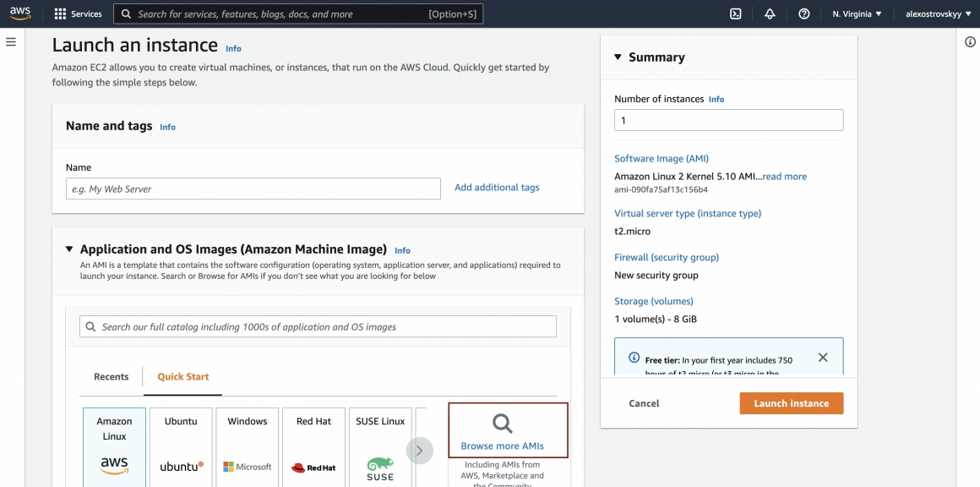Switch to the Recents tab
The height and width of the screenshot is (487, 980).
click(112, 377)
